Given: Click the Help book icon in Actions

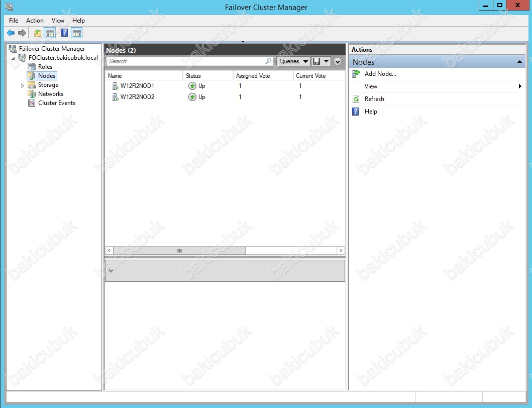Looking at the screenshot, I should pos(356,112).
